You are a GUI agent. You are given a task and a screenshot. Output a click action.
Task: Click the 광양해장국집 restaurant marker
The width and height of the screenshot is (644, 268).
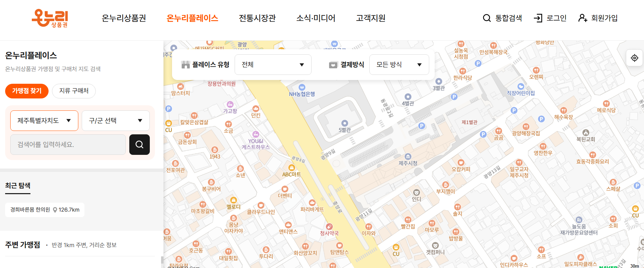click(x=526, y=127)
